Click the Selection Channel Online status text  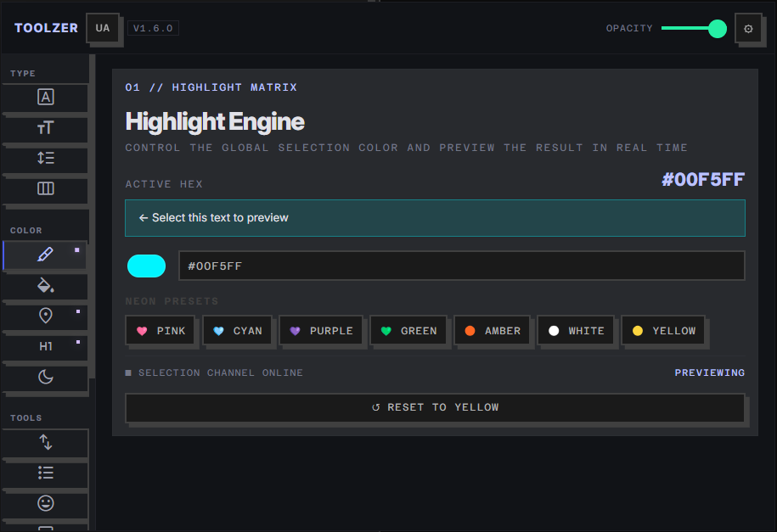coord(221,373)
